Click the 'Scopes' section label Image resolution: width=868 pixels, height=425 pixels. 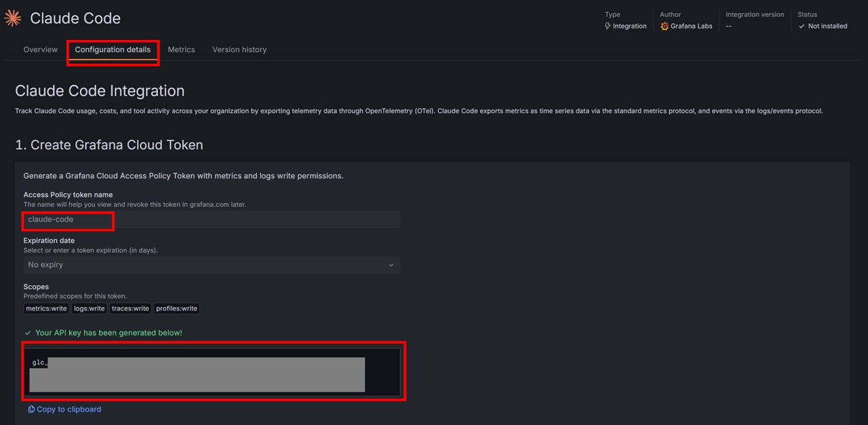pyautogui.click(x=36, y=287)
